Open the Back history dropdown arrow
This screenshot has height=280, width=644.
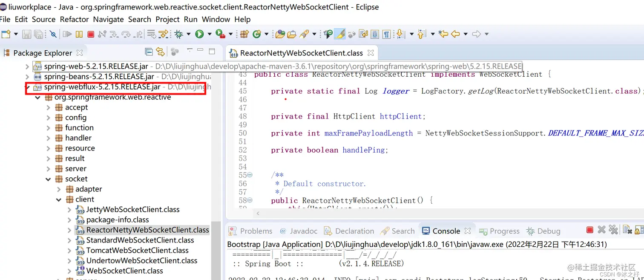tap(466, 34)
